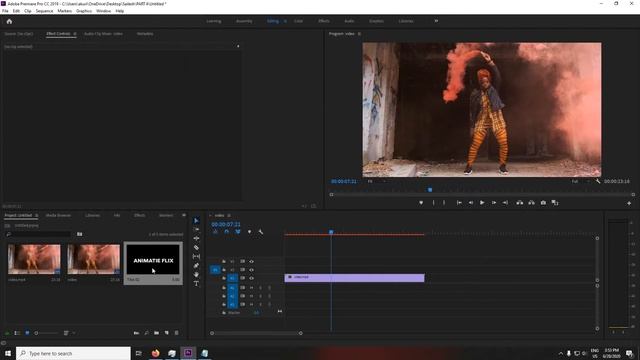
Task: Select the Slip tool
Action: pos(196,256)
